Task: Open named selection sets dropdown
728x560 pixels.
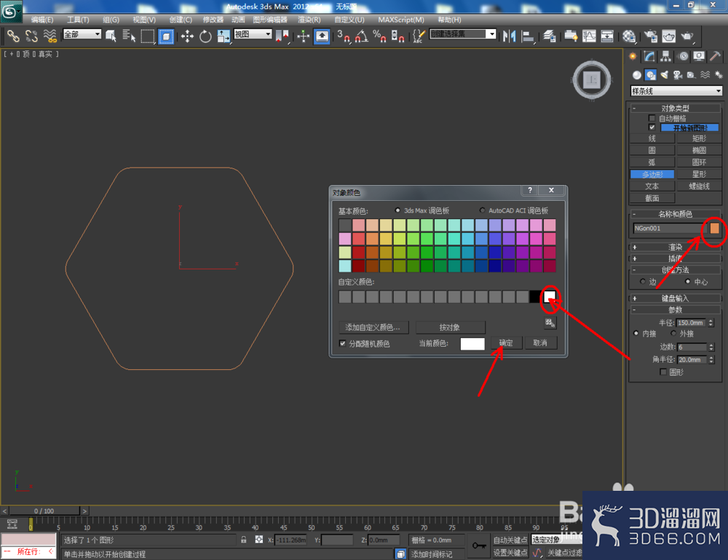Action: pos(462,34)
